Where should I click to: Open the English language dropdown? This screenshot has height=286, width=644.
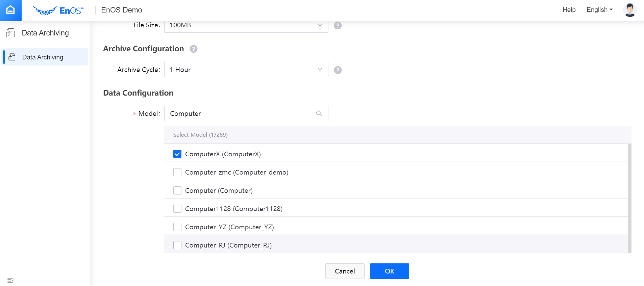coord(599,10)
